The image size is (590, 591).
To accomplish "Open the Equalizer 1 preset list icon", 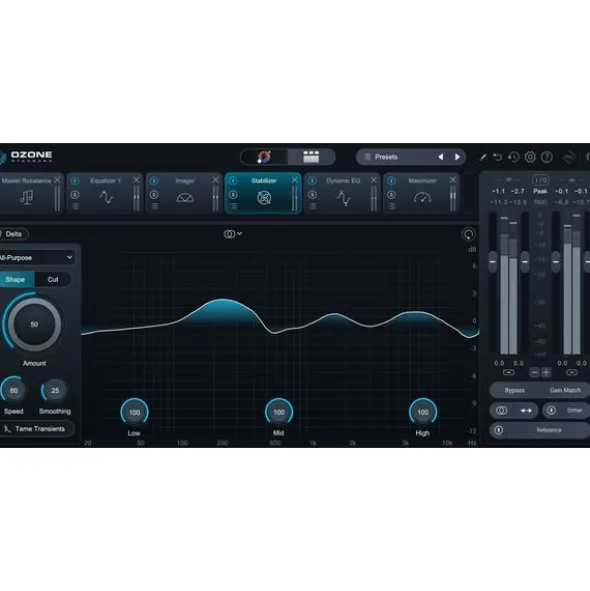I will click(x=75, y=206).
